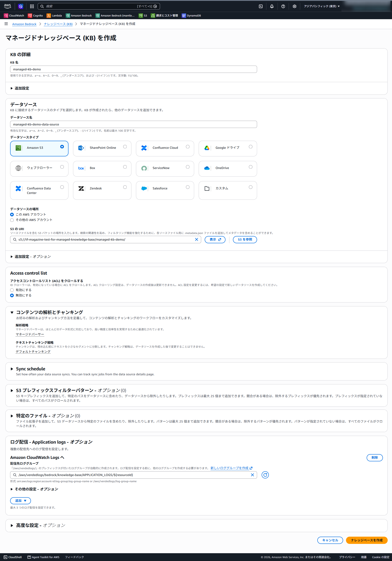Select Confluence Cloud data source type
This screenshot has height=561, width=392.
click(165, 148)
